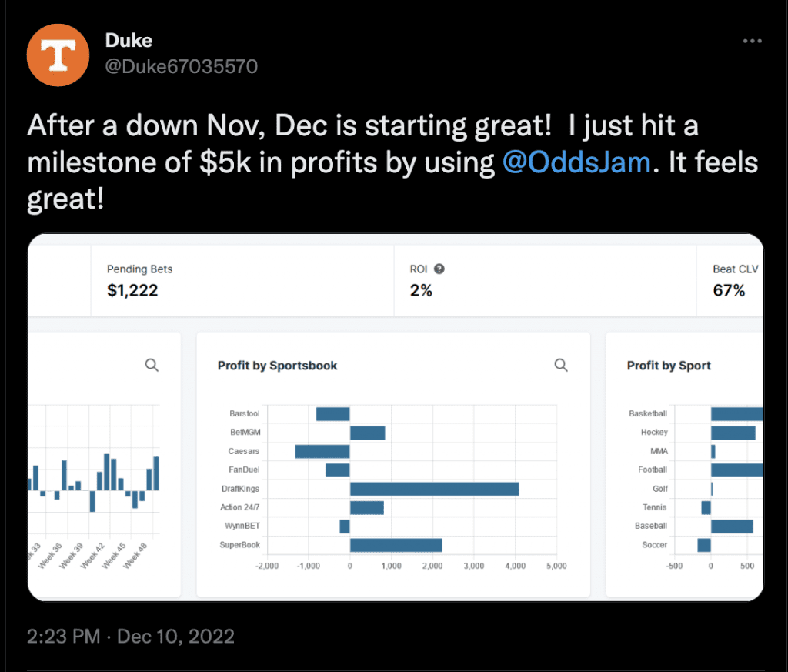
Task: Open the embedded dashboard screenshot image
Action: point(396,417)
